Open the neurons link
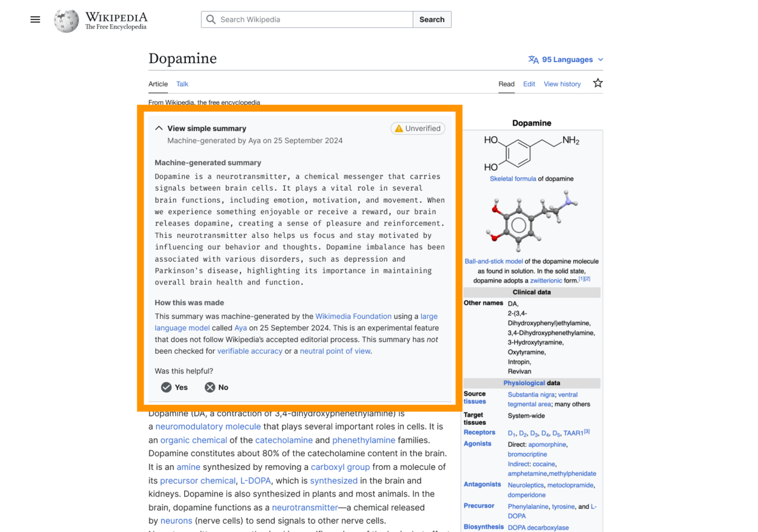Viewport: 758px width, 532px height. point(176,521)
